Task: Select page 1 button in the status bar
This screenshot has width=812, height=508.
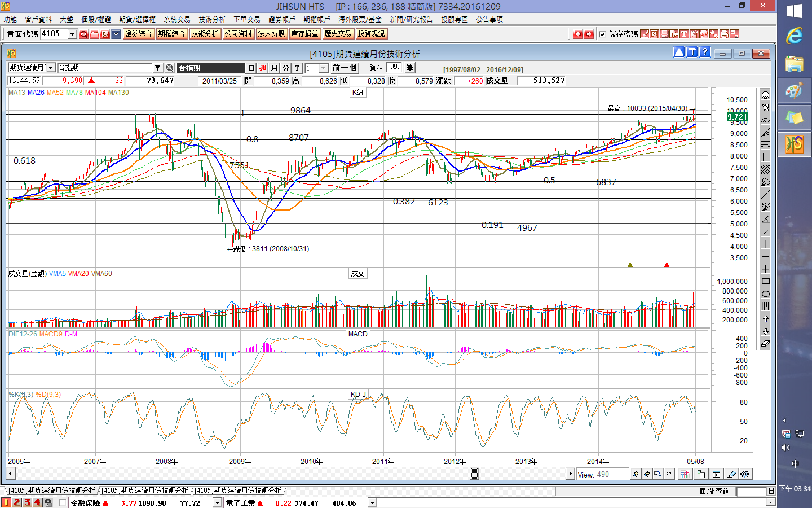Action: [x=6, y=502]
